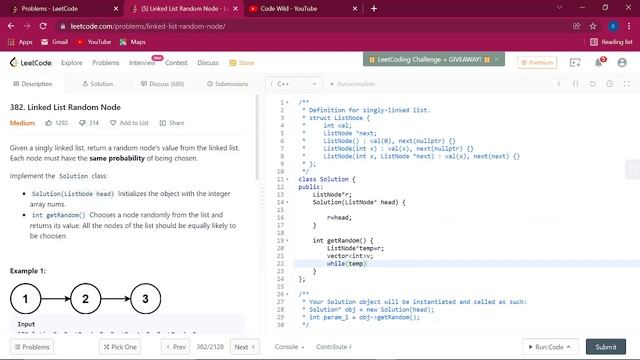Open the editor settings icon
The height and width of the screenshot is (360, 640).
coord(609,84)
